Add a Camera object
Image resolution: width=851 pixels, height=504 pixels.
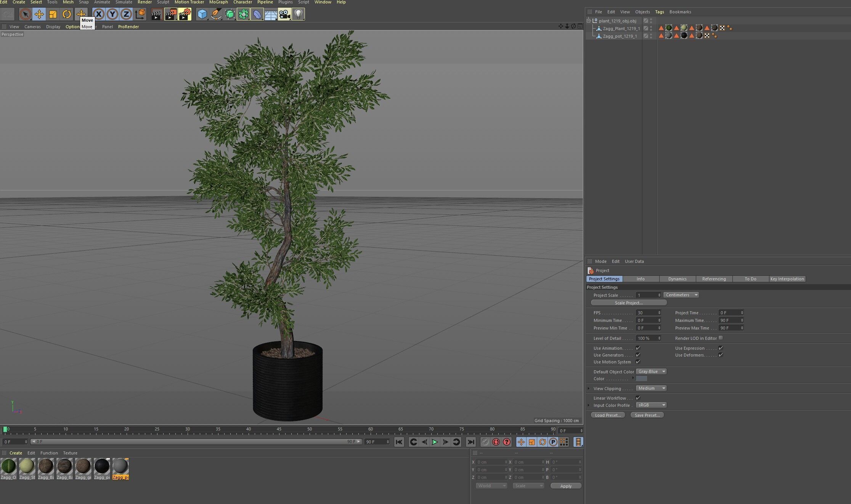[284, 14]
